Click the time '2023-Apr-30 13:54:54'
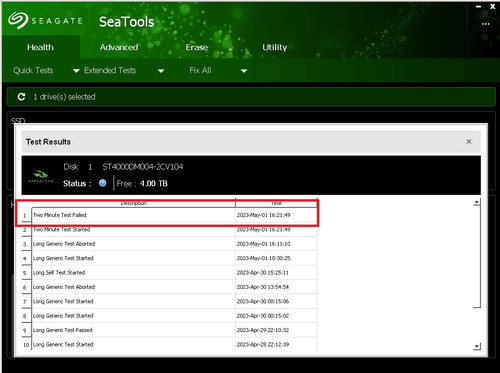500x373 pixels. (x=263, y=287)
